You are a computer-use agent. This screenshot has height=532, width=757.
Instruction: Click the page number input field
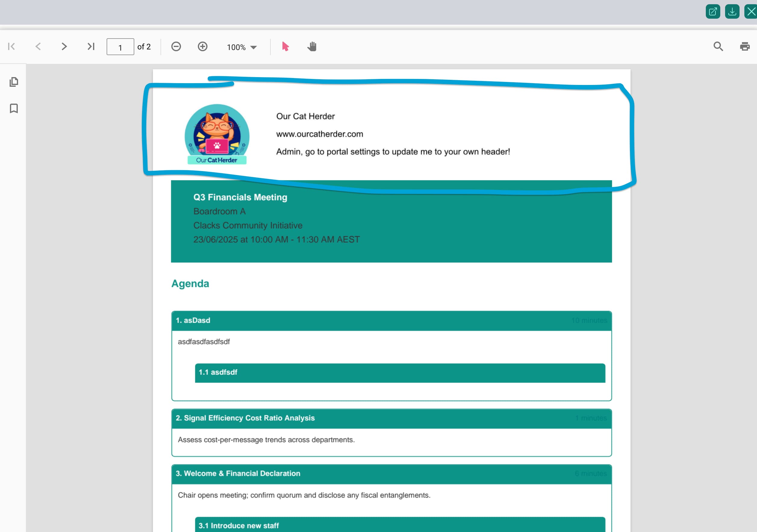tap(120, 46)
